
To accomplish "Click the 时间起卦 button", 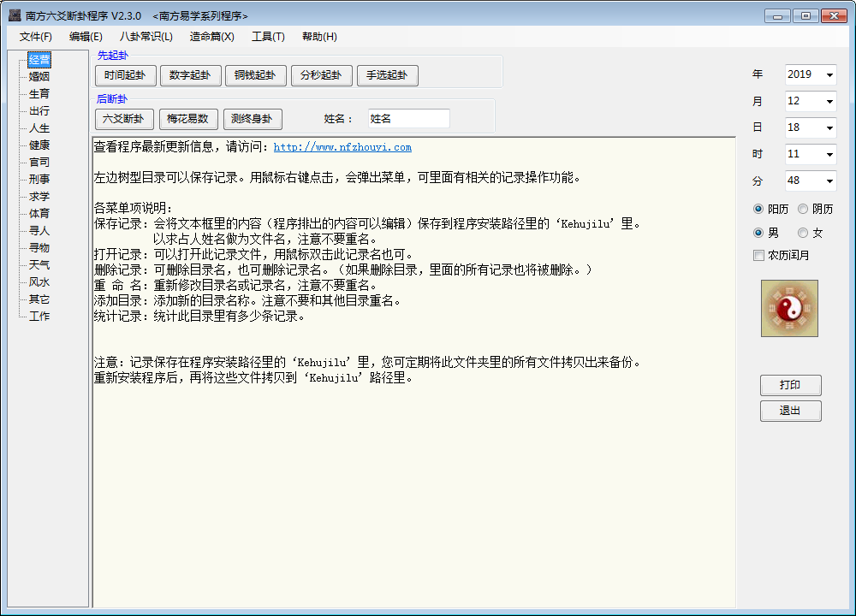I will coord(126,75).
